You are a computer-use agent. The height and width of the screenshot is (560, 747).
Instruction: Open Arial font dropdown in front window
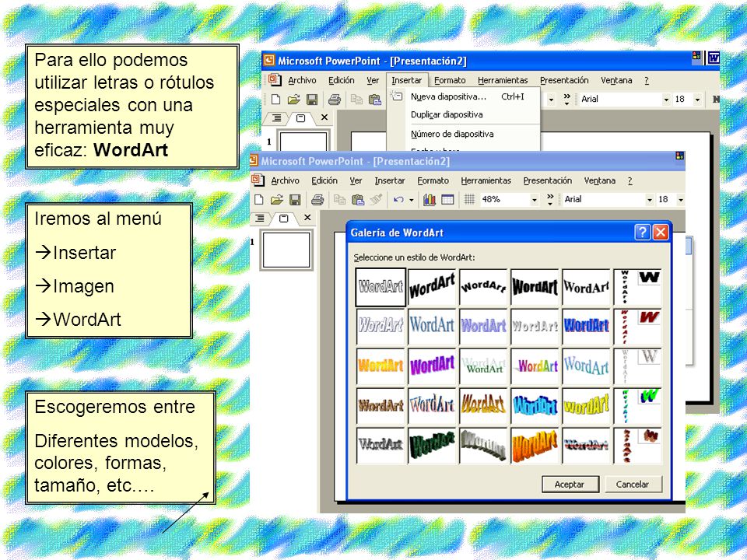[649, 200]
